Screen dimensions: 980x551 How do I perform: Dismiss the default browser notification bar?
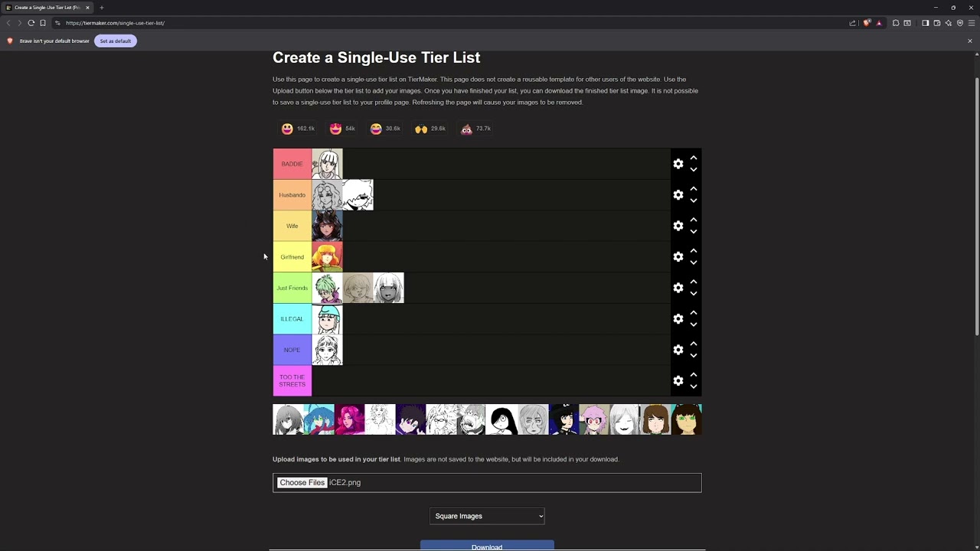pyautogui.click(x=969, y=41)
